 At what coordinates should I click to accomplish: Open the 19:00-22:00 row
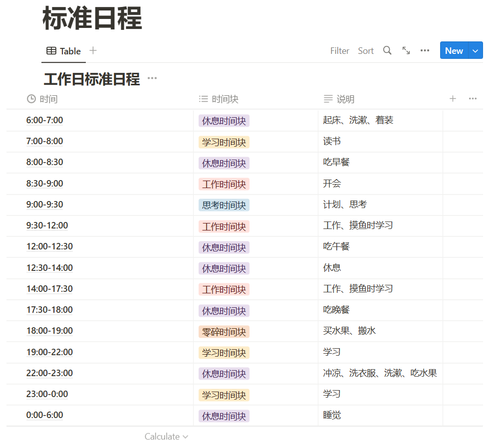tap(49, 352)
